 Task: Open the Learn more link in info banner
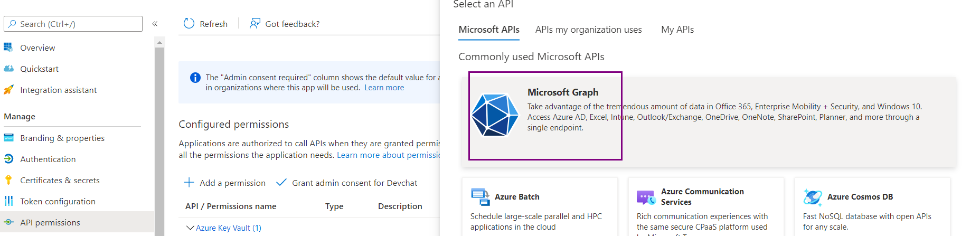tap(384, 88)
